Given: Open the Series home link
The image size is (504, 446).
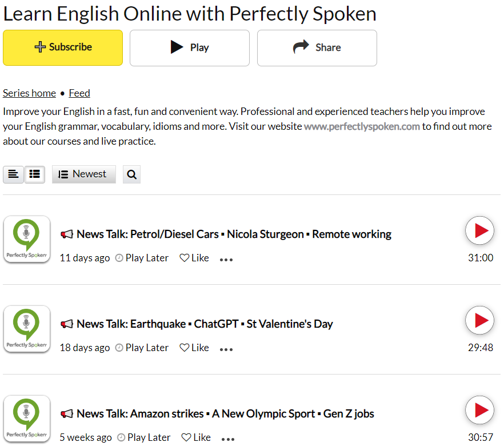Looking at the screenshot, I should click(29, 93).
